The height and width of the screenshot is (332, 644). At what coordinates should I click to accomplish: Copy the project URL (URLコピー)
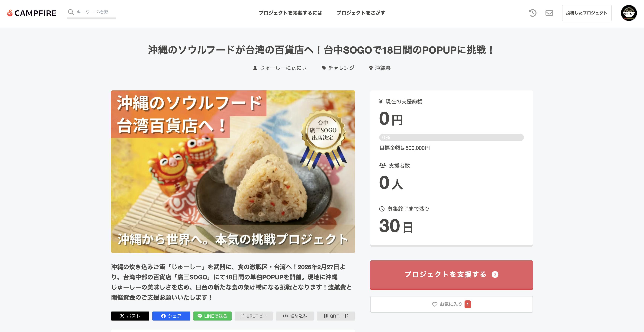pyautogui.click(x=253, y=316)
